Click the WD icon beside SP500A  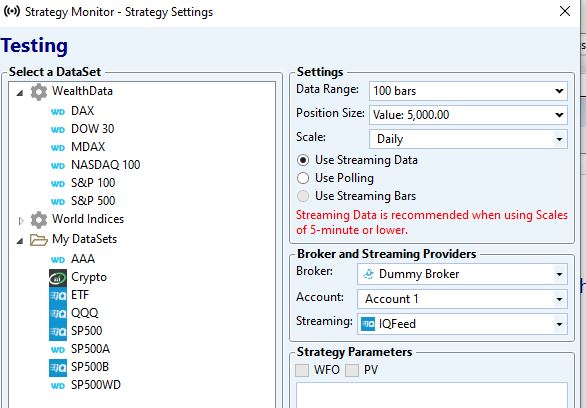coord(58,350)
